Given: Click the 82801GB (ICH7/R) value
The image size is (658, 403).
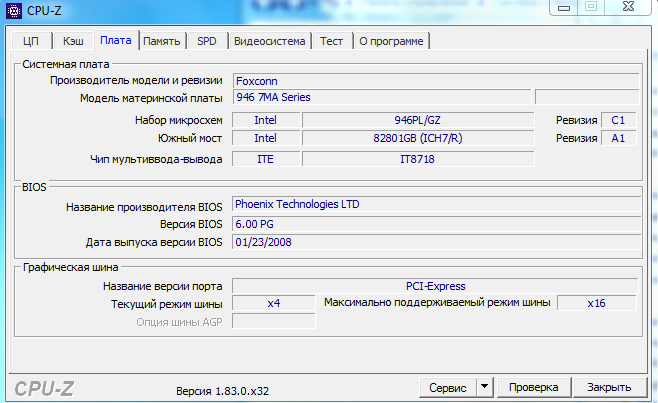Looking at the screenshot, I should pyautogui.click(x=418, y=138).
